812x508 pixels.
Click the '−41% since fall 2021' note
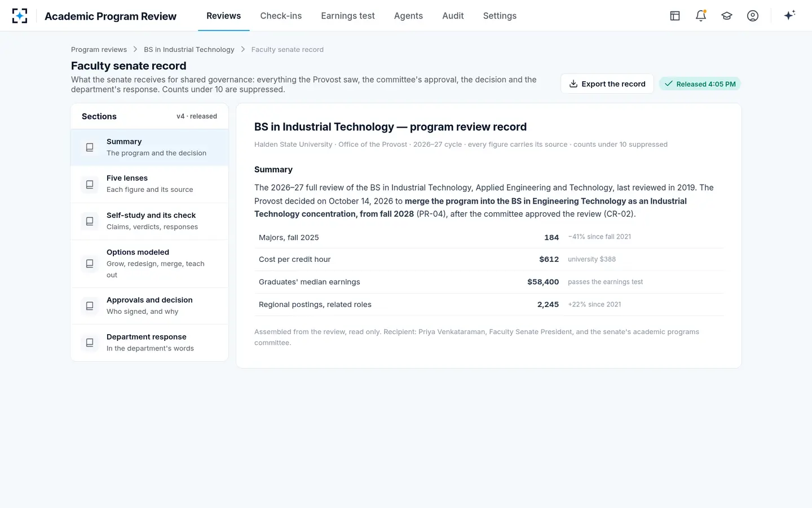click(599, 237)
